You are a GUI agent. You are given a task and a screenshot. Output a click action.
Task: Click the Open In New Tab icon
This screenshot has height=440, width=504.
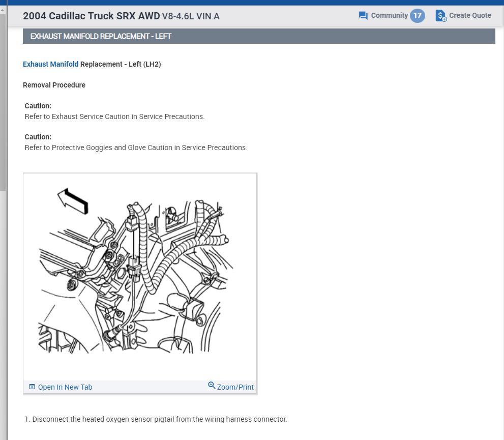(32, 387)
